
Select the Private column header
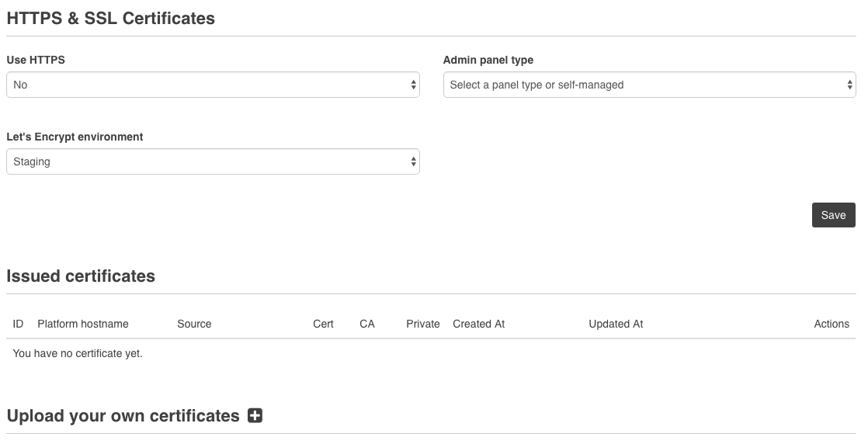[x=423, y=324]
